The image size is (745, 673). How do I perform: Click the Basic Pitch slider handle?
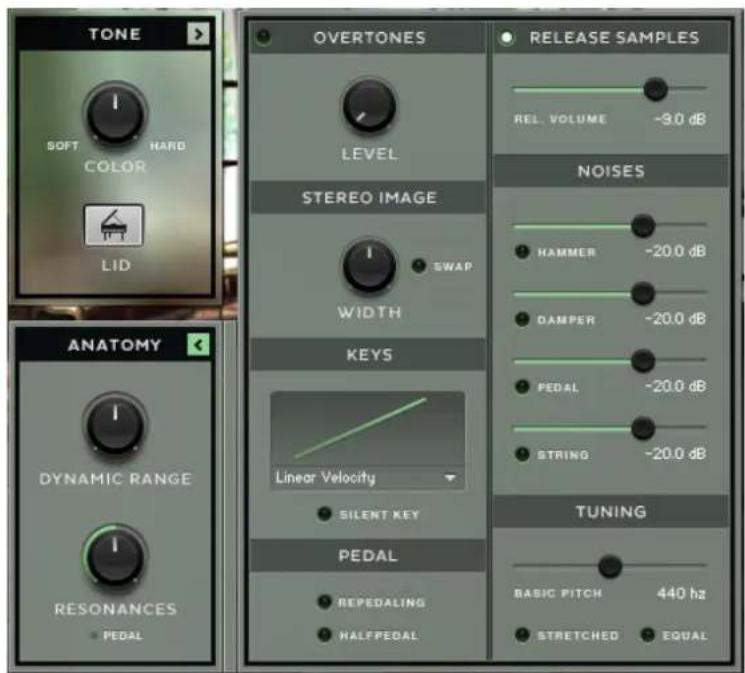(x=610, y=566)
